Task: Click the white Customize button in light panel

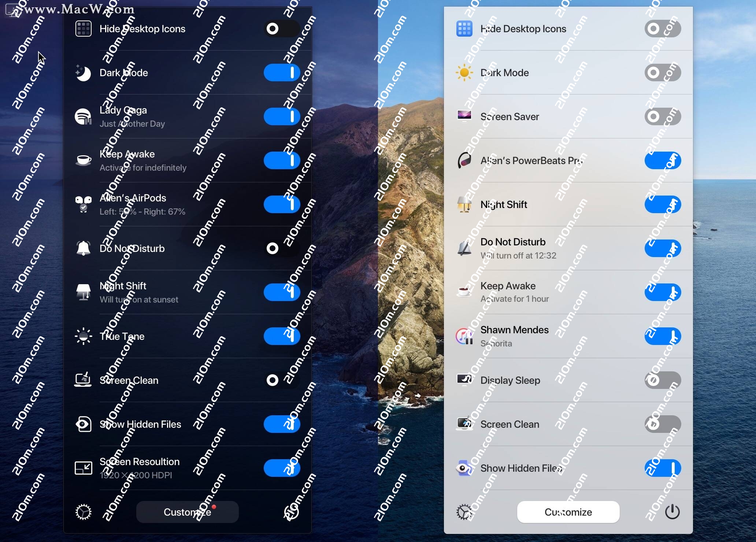Action: click(568, 512)
